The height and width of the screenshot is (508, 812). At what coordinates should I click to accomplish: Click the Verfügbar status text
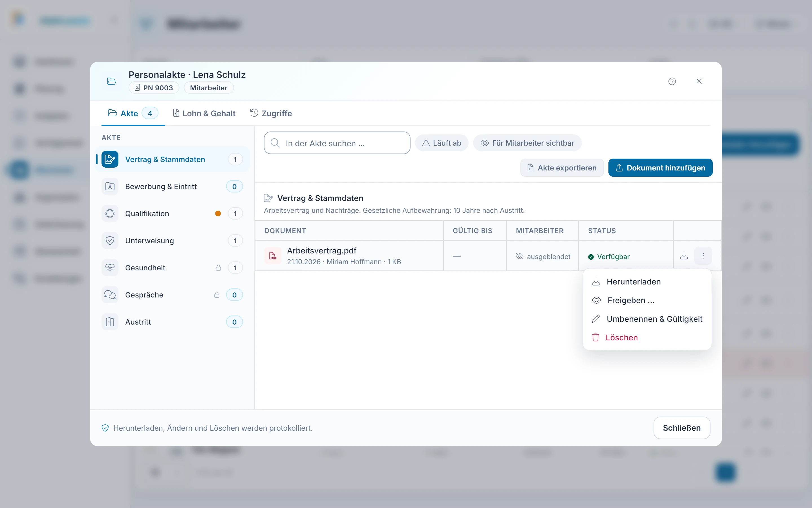pos(613,257)
